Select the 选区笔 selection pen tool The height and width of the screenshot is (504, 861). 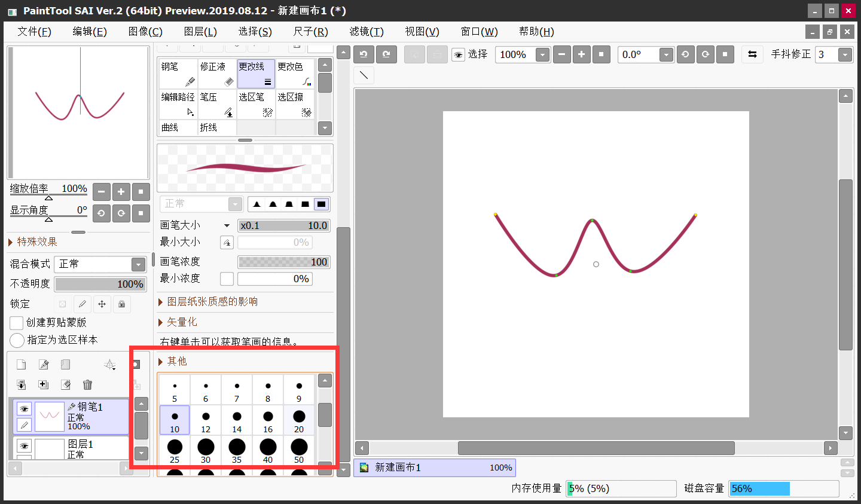pos(256,104)
